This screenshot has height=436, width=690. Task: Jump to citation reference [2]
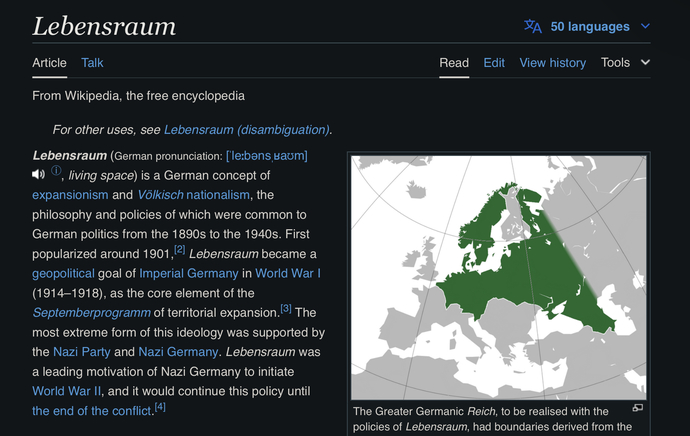click(180, 249)
